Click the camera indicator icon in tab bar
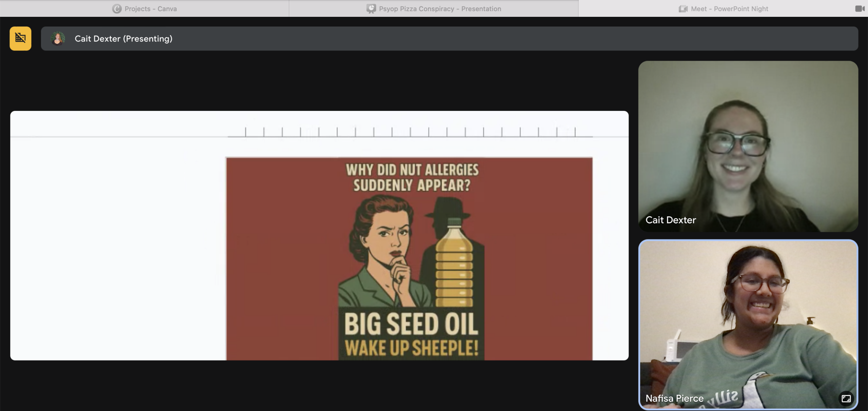 pyautogui.click(x=860, y=8)
